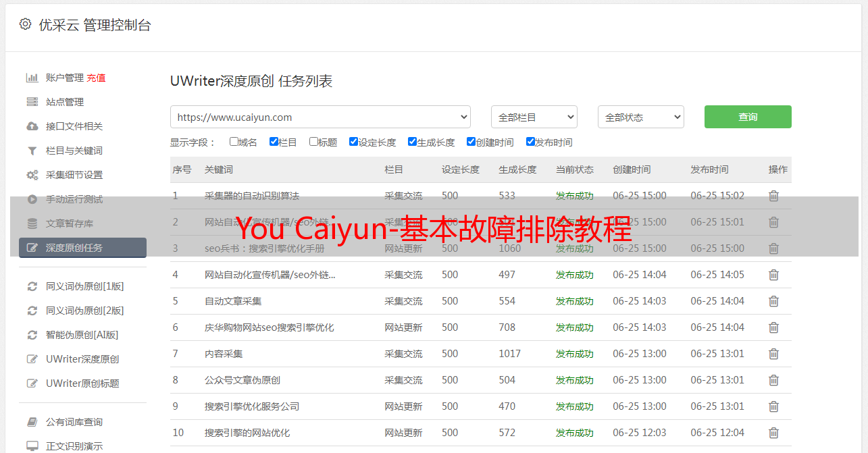The height and width of the screenshot is (453, 868).
Task: Click the 当前状态 column header
Action: click(x=575, y=169)
